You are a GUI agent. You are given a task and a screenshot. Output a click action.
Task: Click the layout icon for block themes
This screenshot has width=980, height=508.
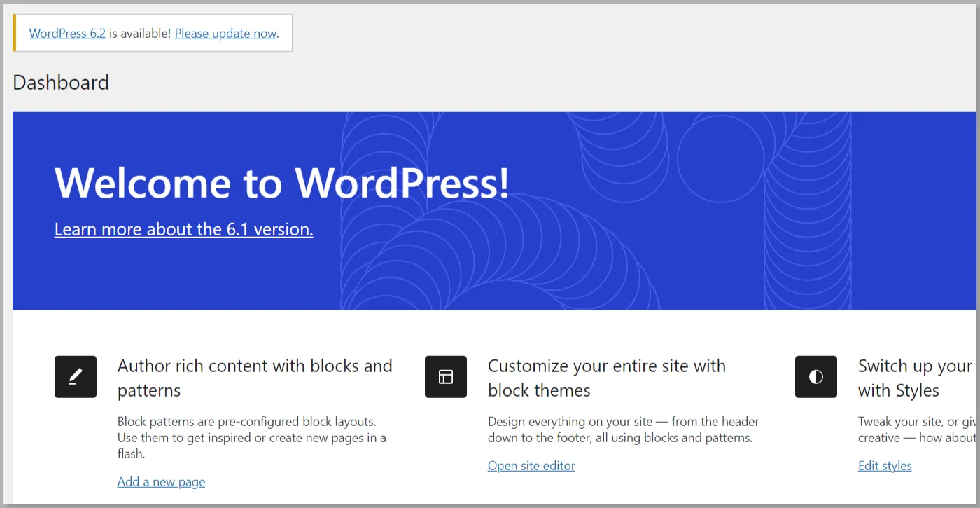tap(446, 377)
